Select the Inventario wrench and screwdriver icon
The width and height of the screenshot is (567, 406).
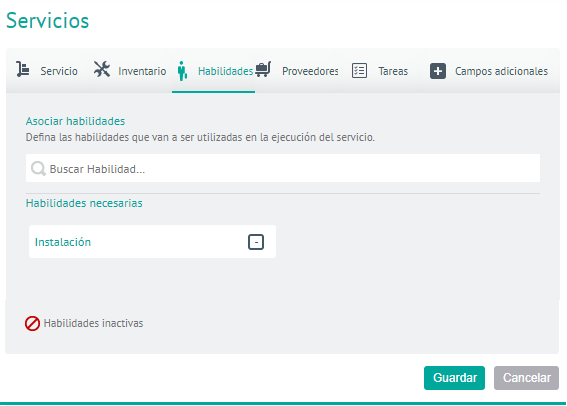(x=102, y=69)
